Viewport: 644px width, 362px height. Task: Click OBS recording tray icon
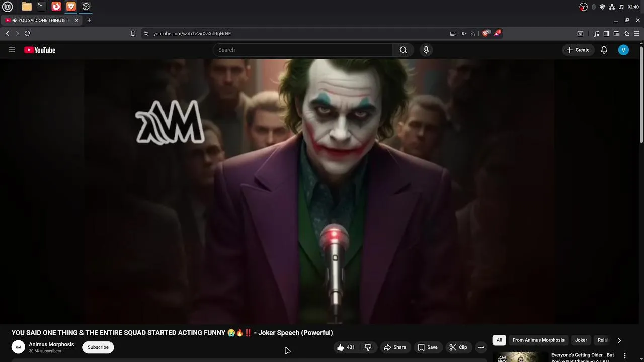tap(583, 7)
